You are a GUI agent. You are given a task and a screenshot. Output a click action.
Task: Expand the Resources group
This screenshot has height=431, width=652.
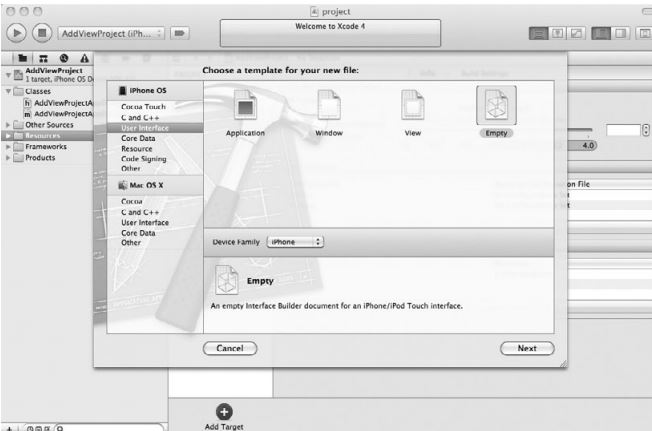[x=8, y=135]
